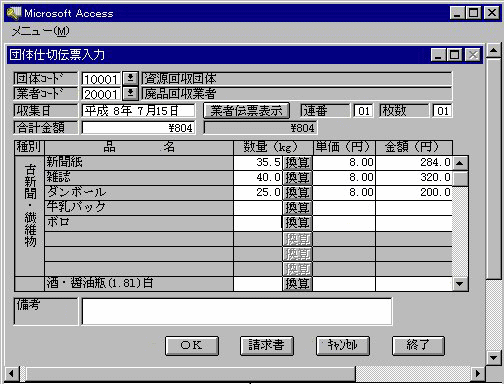Minimize the 団体仕切伝票入力 form window
This screenshot has height=384, width=504.
click(x=438, y=55)
